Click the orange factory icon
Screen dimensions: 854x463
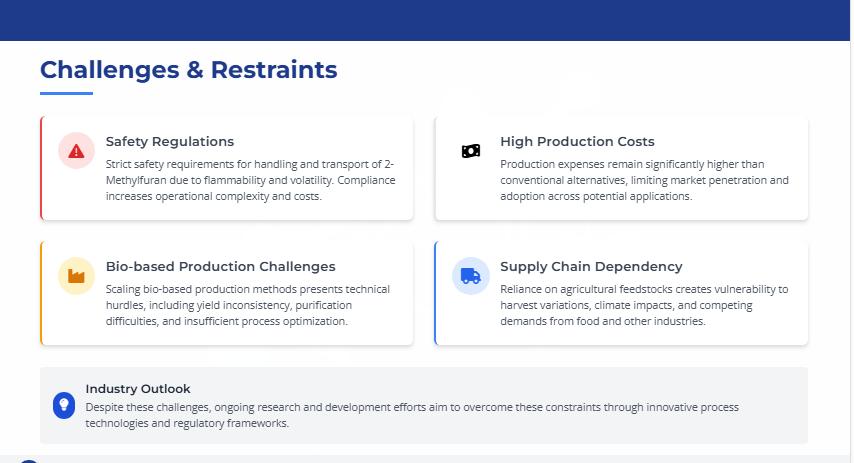pos(76,276)
